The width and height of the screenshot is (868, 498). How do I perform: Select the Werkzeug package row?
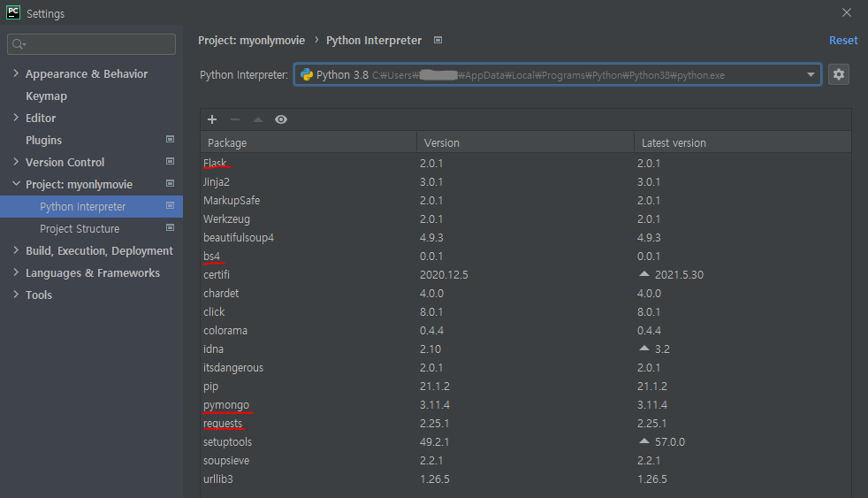click(526, 218)
